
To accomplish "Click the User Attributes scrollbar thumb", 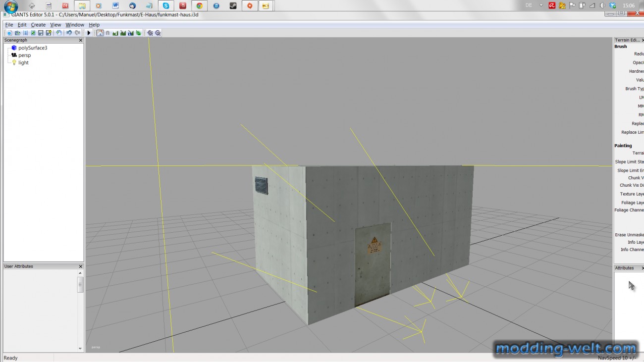I will click(x=80, y=285).
